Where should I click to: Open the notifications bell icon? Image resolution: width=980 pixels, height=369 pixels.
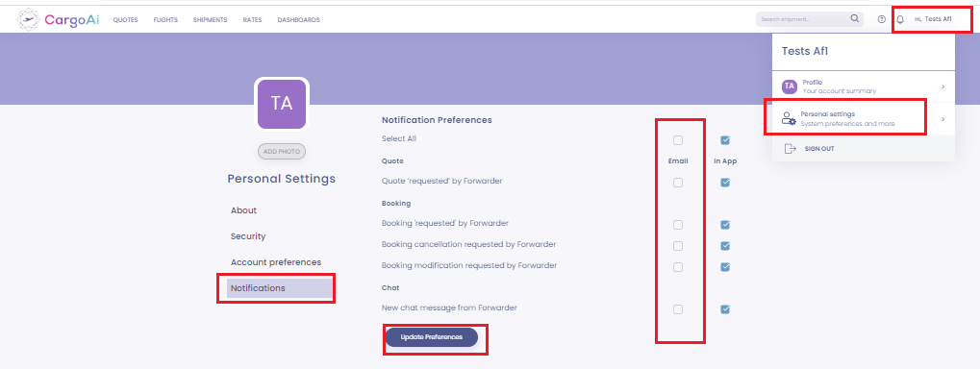pos(900,19)
